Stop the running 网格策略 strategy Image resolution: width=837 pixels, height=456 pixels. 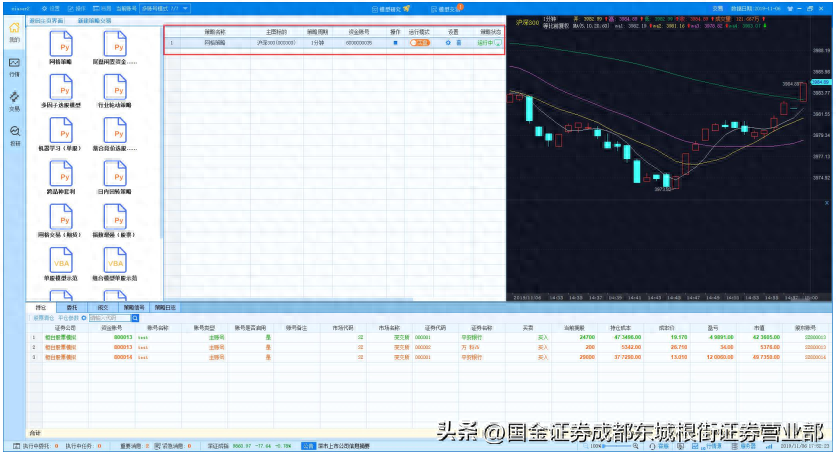pos(396,43)
